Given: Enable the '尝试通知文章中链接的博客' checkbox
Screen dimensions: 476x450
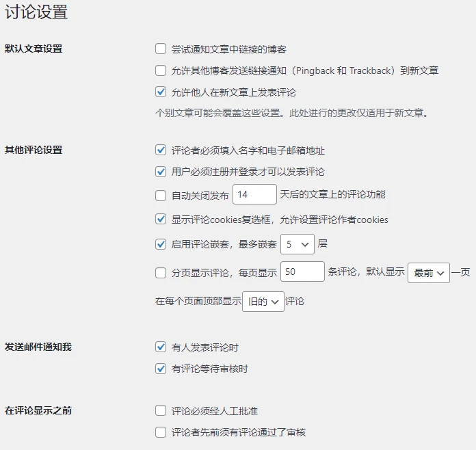Looking at the screenshot, I should point(161,49).
